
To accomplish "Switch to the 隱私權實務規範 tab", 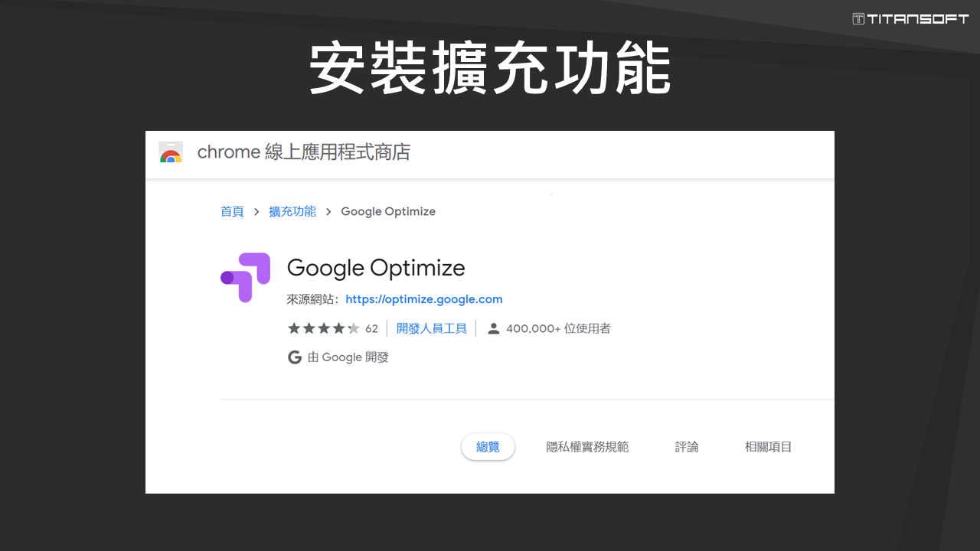I will pos(587,447).
